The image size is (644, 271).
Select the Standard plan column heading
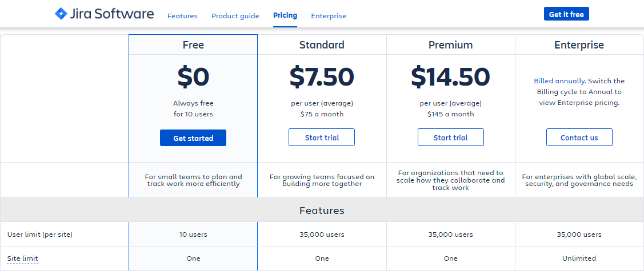322,45
